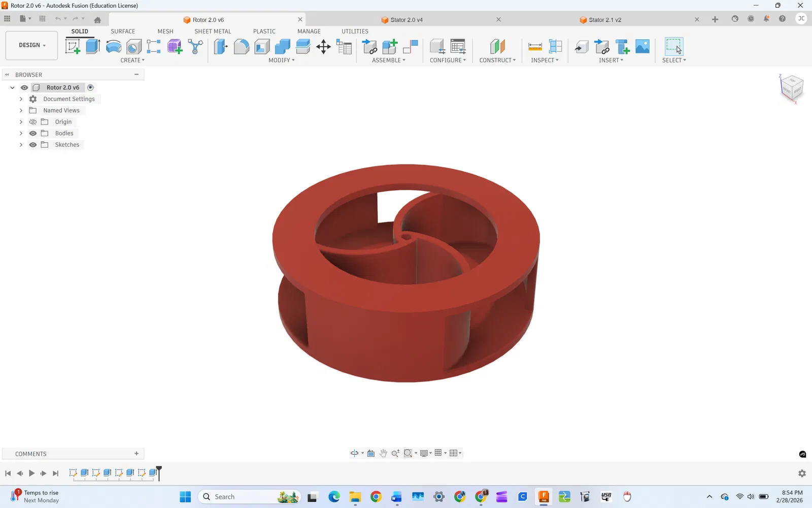Image resolution: width=812 pixels, height=508 pixels.
Task: Switch to the Stator 2.0 v4 document tab
Action: pos(406,20)
